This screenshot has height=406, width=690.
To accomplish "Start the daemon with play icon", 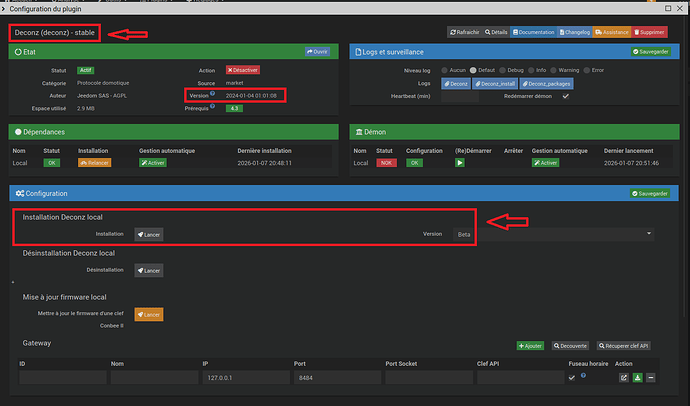I will 460,163.
